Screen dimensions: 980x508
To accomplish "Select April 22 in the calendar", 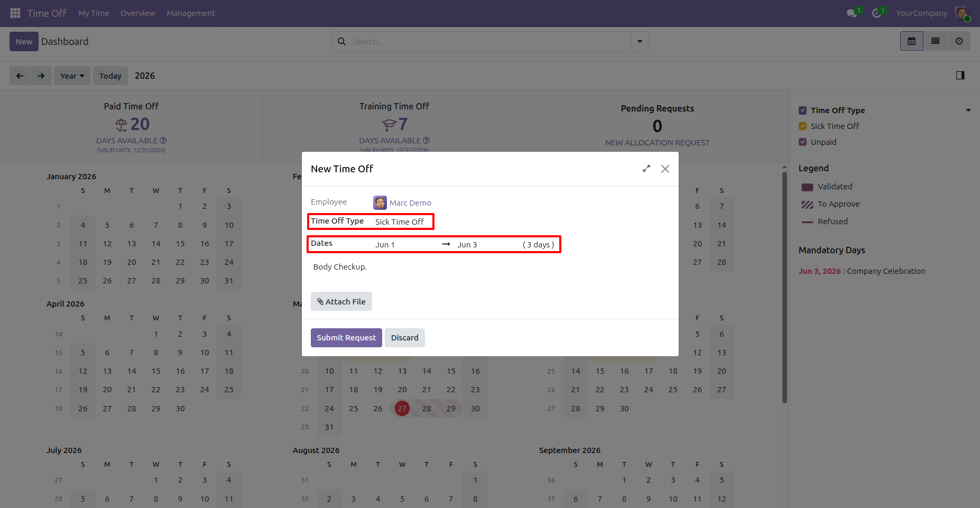I will click(x=156, y=390).
